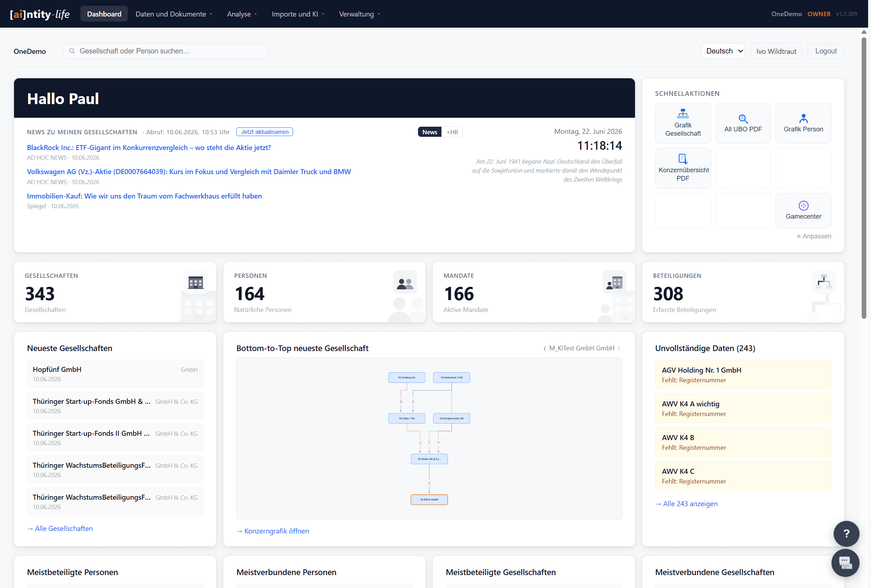Image resolution: width=871 pixels, height=588 pixels.
Task: Click the M_KITest GmbH graph node
Action: click(x=429, y=500)
